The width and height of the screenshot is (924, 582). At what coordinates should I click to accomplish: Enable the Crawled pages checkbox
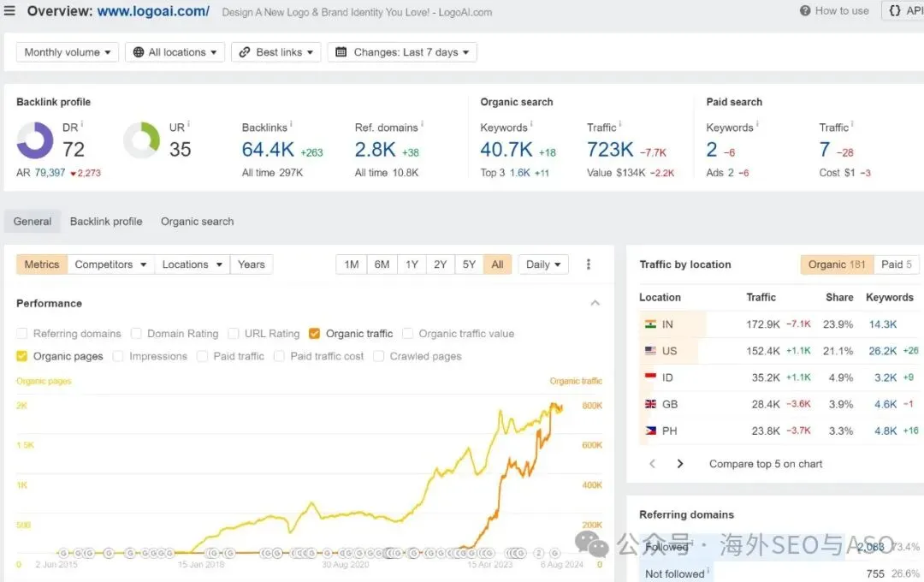pyautogui.click(x=379, y=356)
